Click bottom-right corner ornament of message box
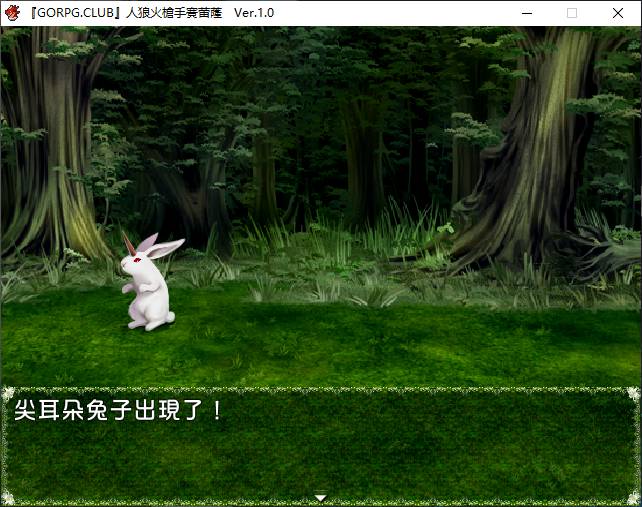 point(633,498)
